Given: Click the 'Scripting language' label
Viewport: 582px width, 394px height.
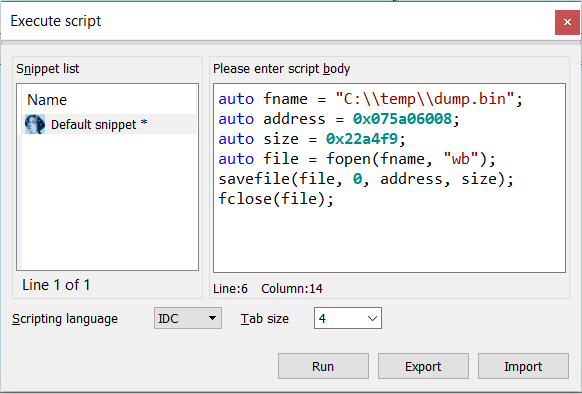Looking at the screenshot, I should [x=65, y=319].
